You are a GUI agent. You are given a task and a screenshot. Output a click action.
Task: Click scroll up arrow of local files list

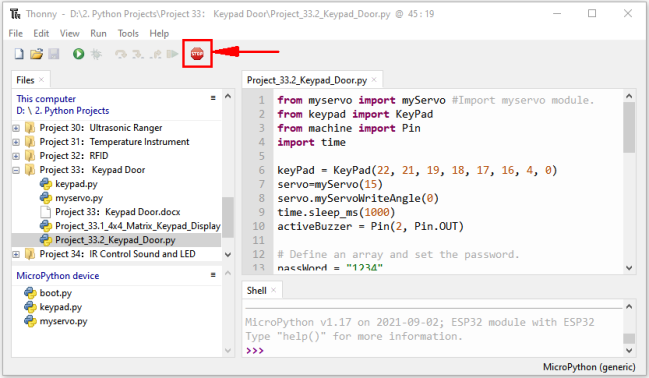(x=228, y=96)
